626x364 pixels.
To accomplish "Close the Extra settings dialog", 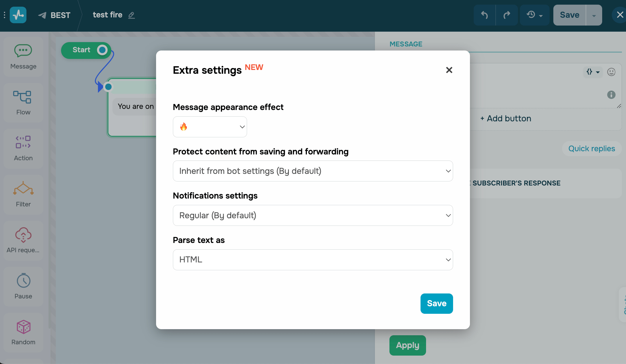I will (449, 70).
